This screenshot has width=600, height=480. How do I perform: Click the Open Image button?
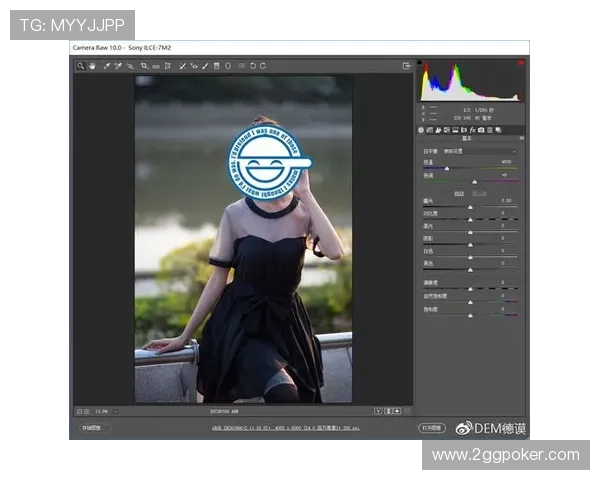[432, 427]
